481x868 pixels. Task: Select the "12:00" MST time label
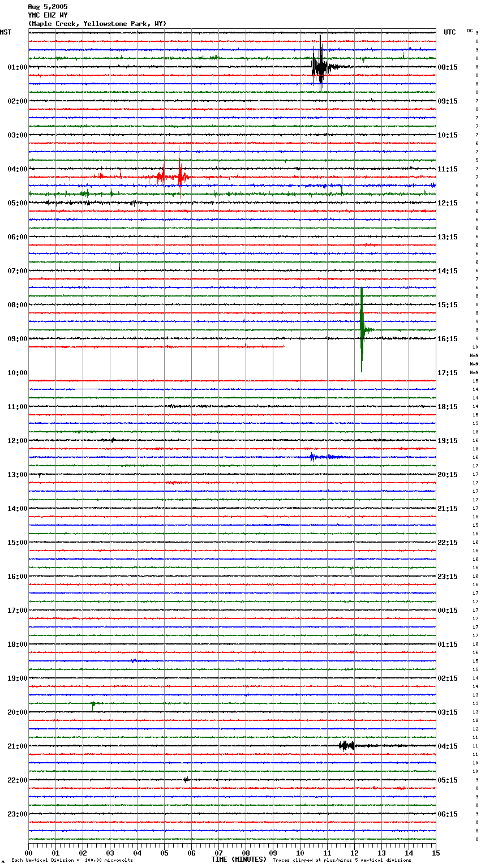(18, 441)
